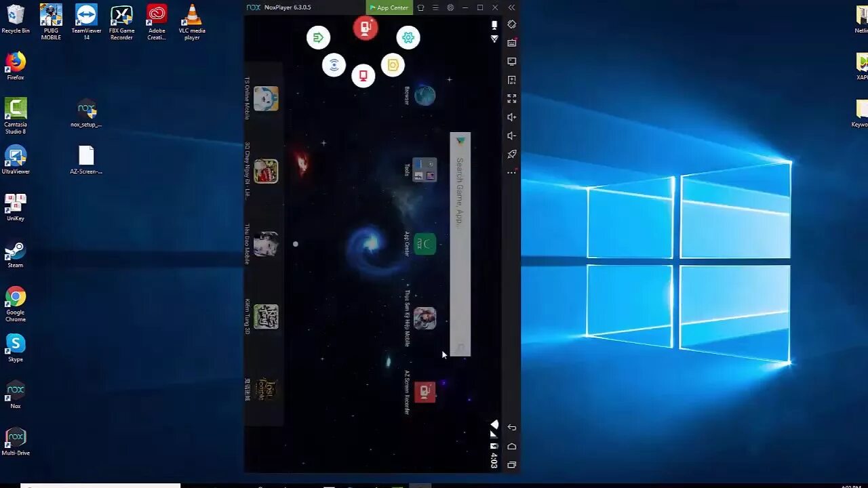Select Adobe Creative Cloud desktop shortcut
868x488 pixels.
(157, 21)
